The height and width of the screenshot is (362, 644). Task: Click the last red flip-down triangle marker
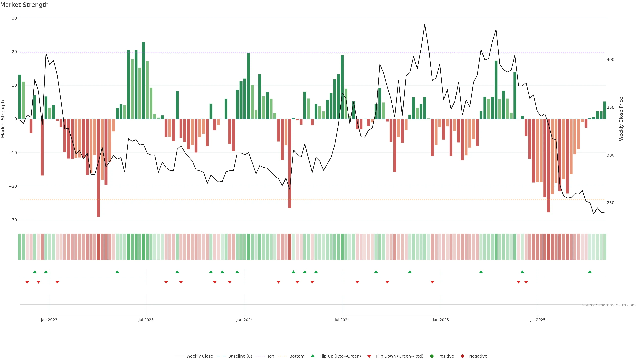pos(526,282)
